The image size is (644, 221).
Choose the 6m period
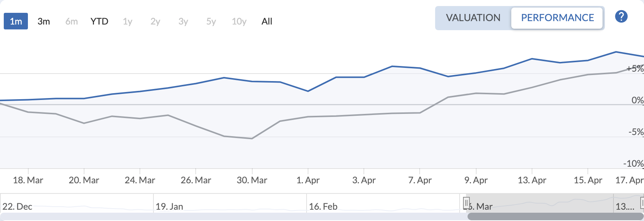(71, 21)
